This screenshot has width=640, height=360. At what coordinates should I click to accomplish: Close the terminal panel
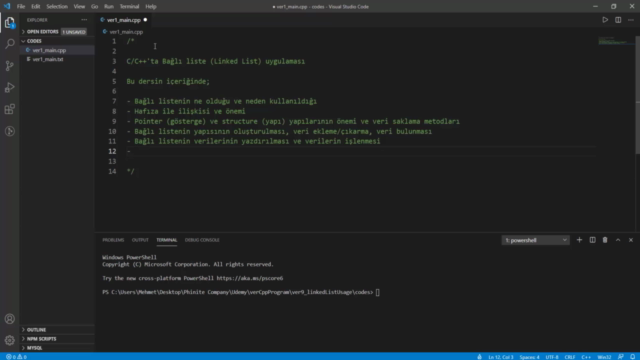click(631, 240)
